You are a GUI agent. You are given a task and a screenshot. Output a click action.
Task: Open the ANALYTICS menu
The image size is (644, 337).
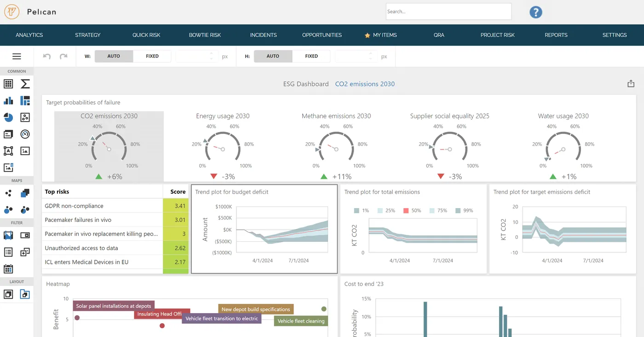tap(29, 35)
